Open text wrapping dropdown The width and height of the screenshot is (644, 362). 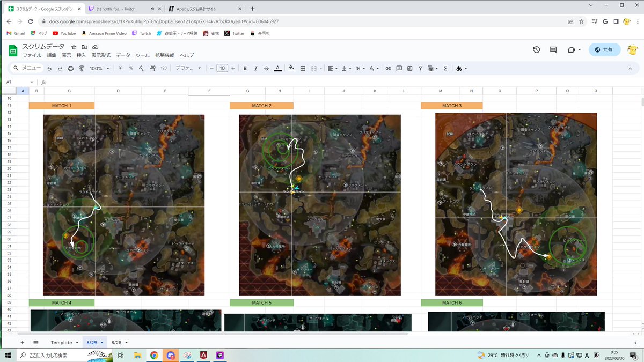360,68
